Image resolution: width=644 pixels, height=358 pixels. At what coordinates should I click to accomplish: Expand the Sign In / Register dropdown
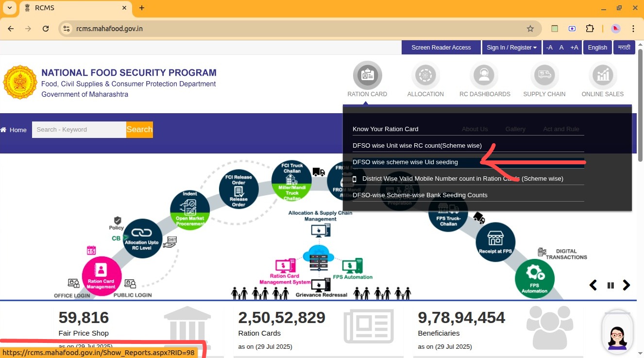[x=511, y=48]
